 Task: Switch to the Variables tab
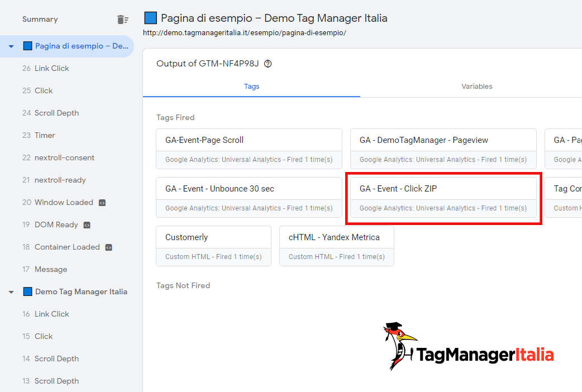point(476,87)
